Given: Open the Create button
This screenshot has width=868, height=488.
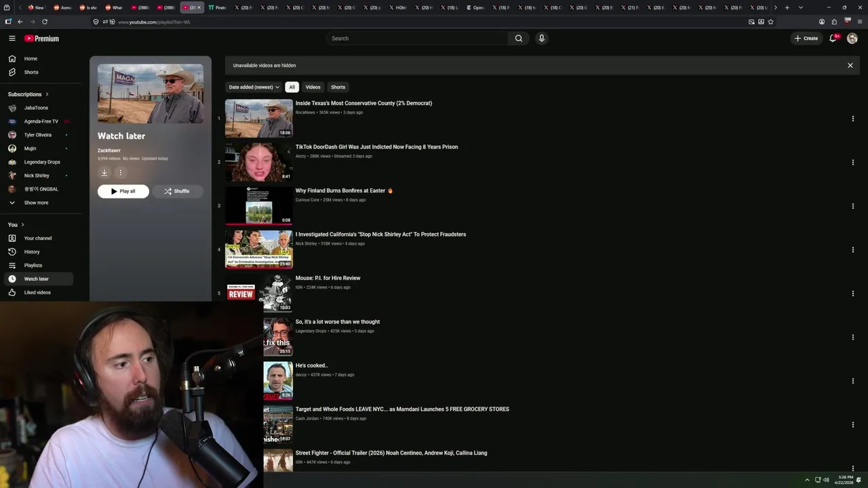Looking at the screenshot, I should coord(806,39).
